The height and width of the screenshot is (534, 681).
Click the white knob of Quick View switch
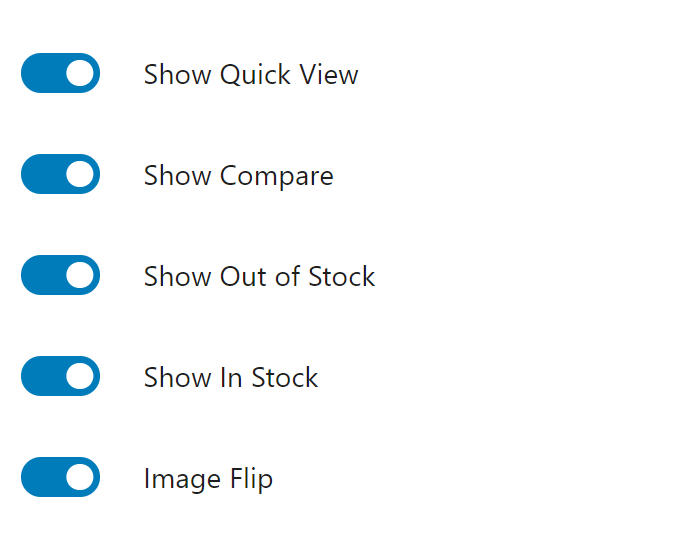(x=80, y=74)
